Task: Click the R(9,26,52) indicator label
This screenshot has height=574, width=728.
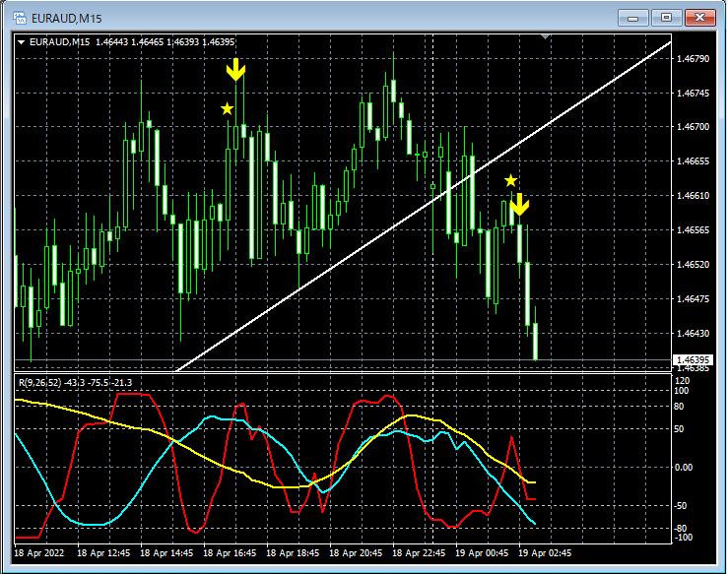Action: tap(40, 383)
